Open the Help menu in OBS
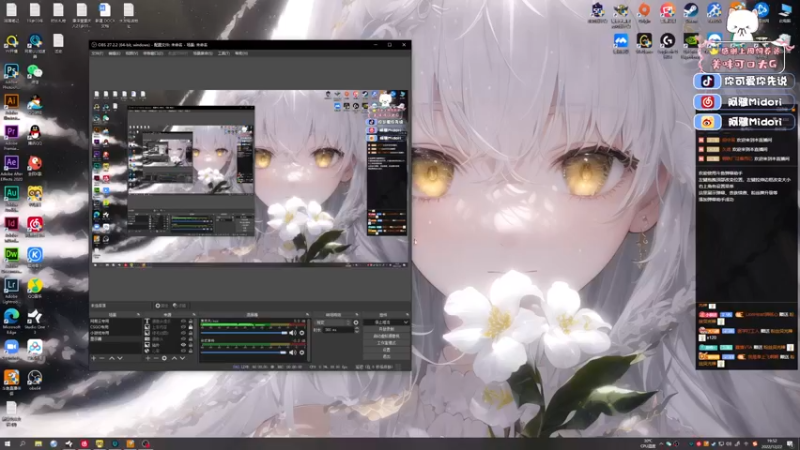Viewport: 800px width, 450px height. 241,53
